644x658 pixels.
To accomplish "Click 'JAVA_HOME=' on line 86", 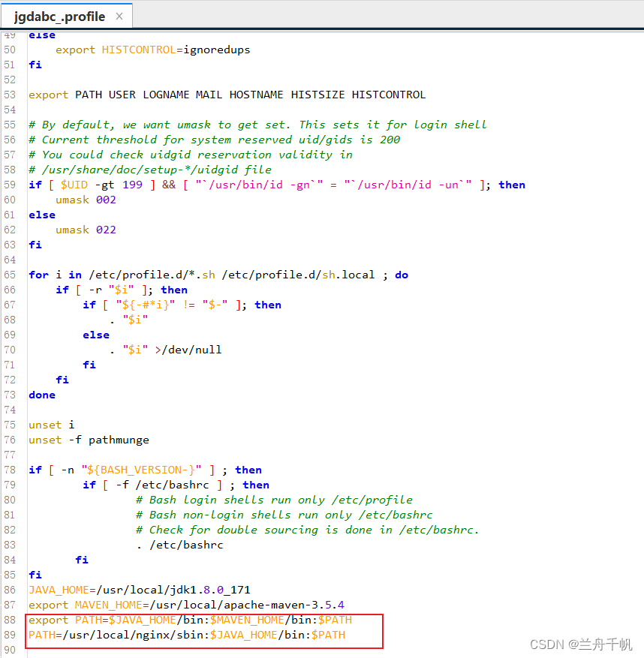I will [62, 590].
